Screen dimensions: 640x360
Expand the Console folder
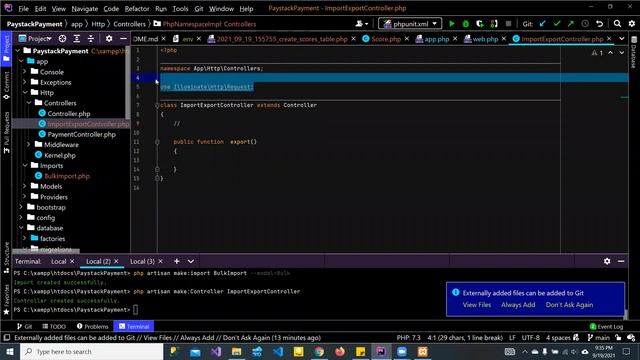(x=24, y=72)
